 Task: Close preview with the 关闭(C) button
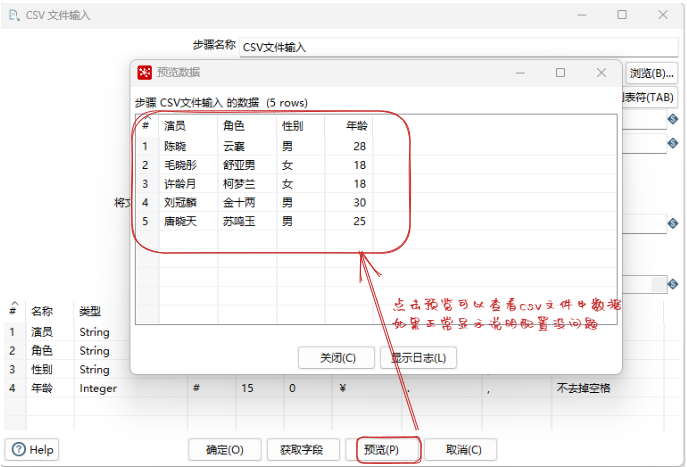(336, 358)
